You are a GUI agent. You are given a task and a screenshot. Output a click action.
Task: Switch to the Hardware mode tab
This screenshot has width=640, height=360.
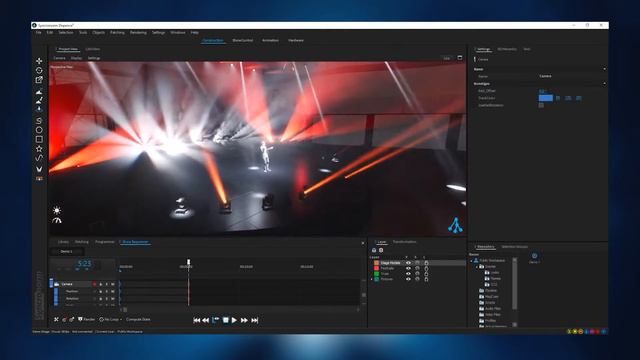(x=296, y=40)
